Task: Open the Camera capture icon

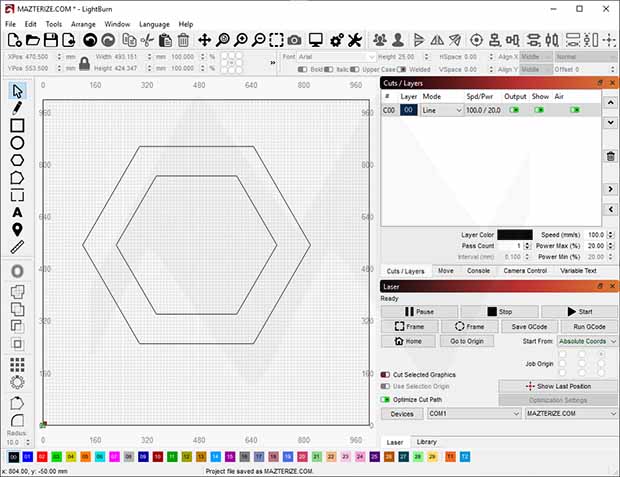Action: (294, 40)
